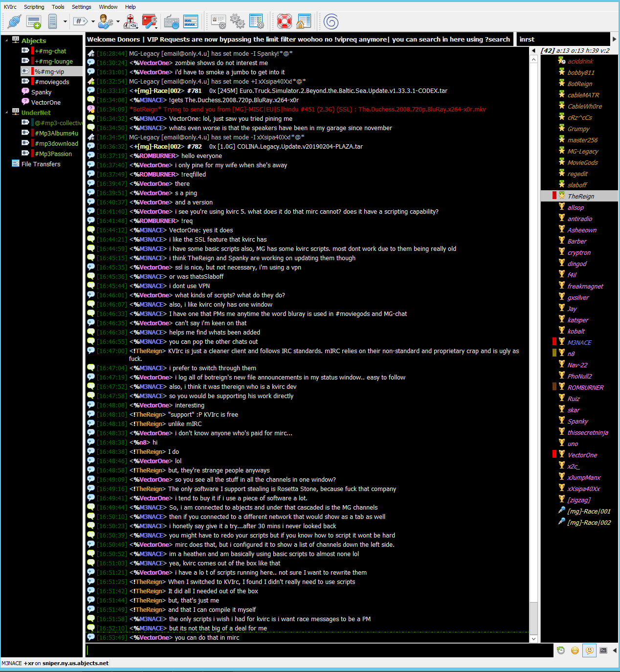Switch to the +#mg-lounge channel
This screenshot has height=672, width=620.
point(54,61)
